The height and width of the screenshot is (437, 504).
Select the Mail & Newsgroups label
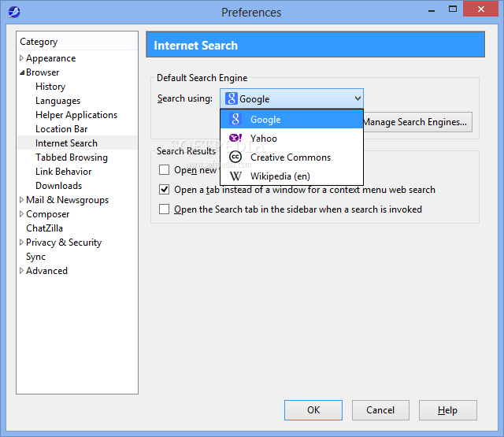click(68, 200)
